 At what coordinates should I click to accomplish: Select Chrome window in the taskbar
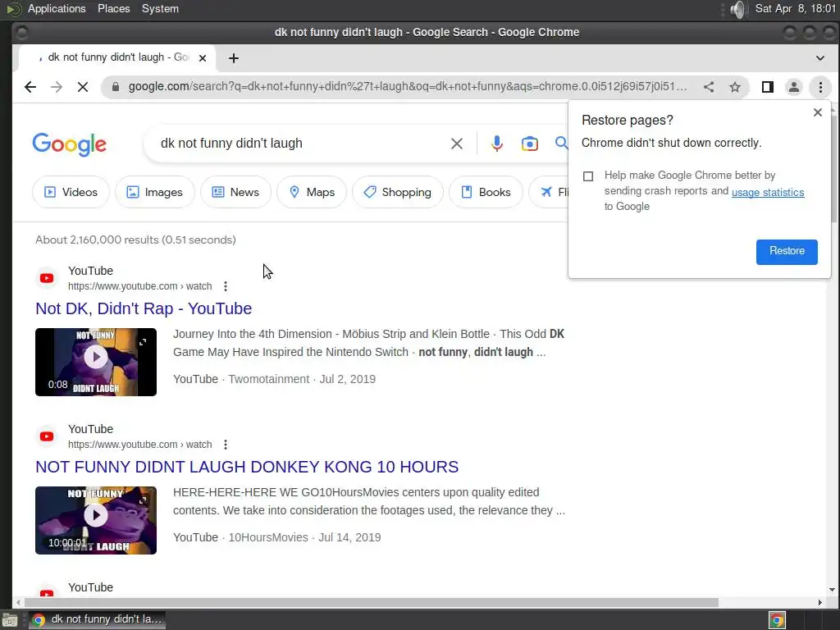(98, 620)
